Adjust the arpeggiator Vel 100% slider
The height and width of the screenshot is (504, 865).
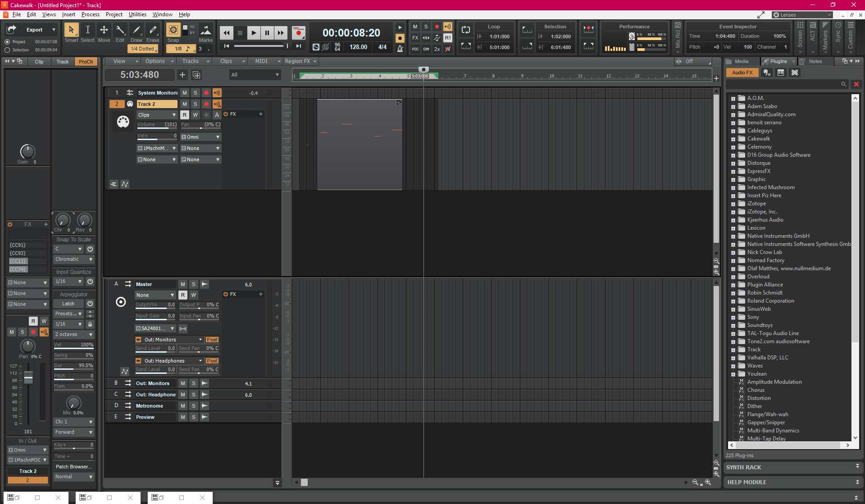point(74,345)
